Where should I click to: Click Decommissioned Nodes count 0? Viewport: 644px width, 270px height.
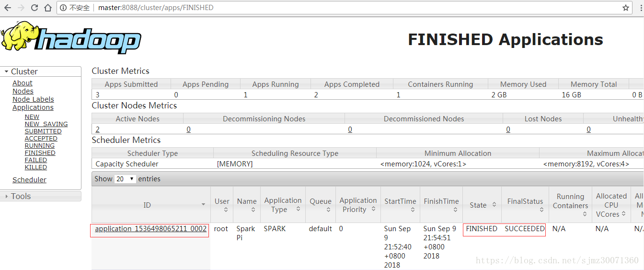(350, 129)
